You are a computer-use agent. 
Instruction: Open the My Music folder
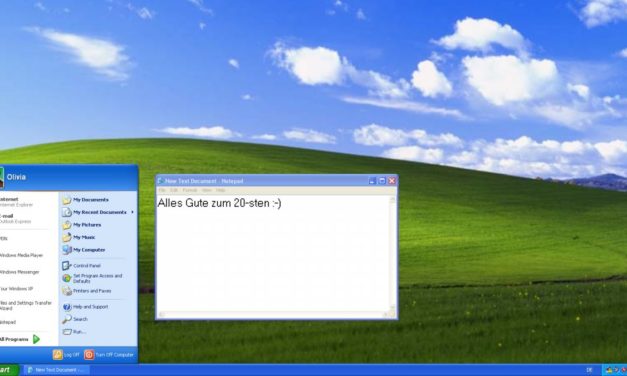79,237
